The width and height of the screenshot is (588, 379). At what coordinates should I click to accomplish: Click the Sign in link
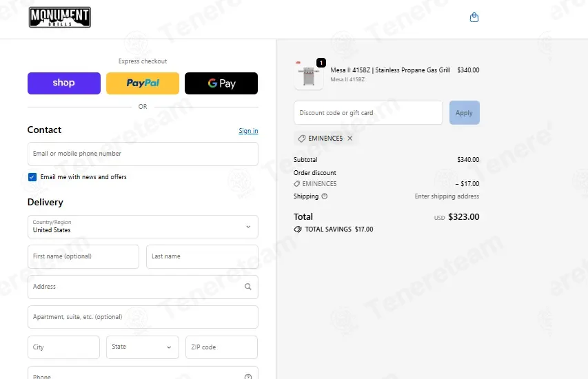click(248, 131)
